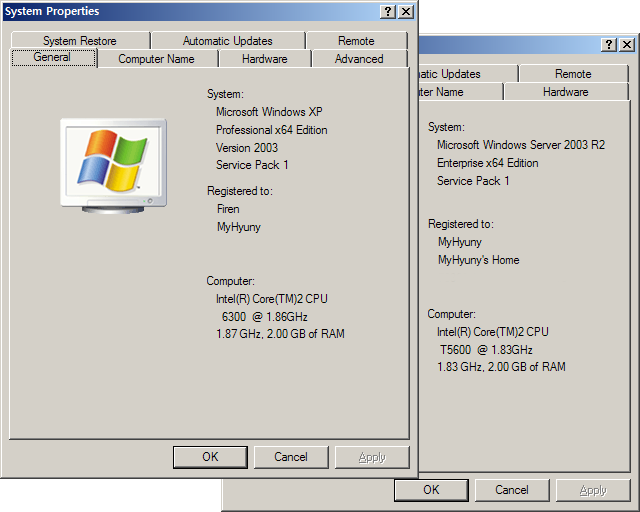Switch to the Computer Name tab
Screen dimensions: 640x512
156,59
